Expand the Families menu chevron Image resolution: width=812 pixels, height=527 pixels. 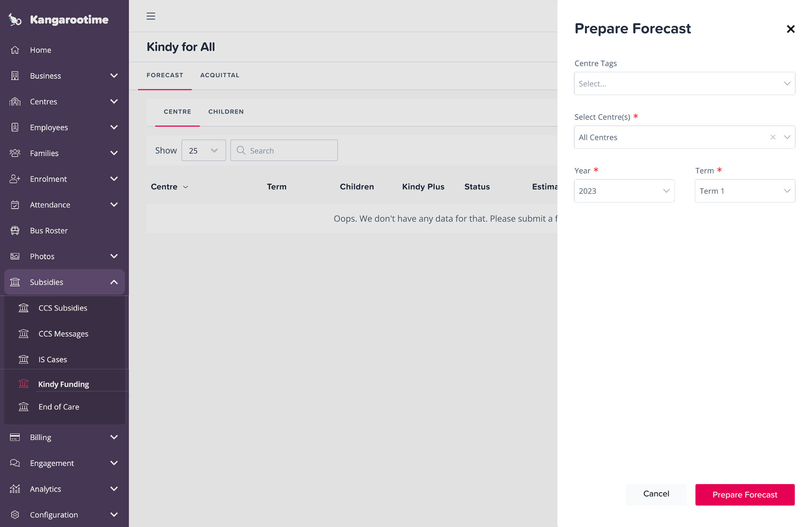pyautogui.click(x=114, y=153)
